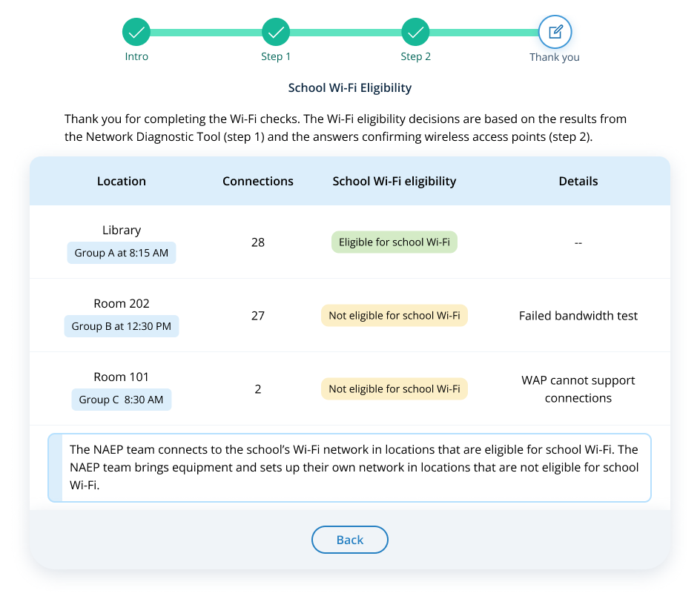This screenshot has height=599, width=700.
Task: Click the Failed bandwidth test detail
Action: [x=578, y=316]
